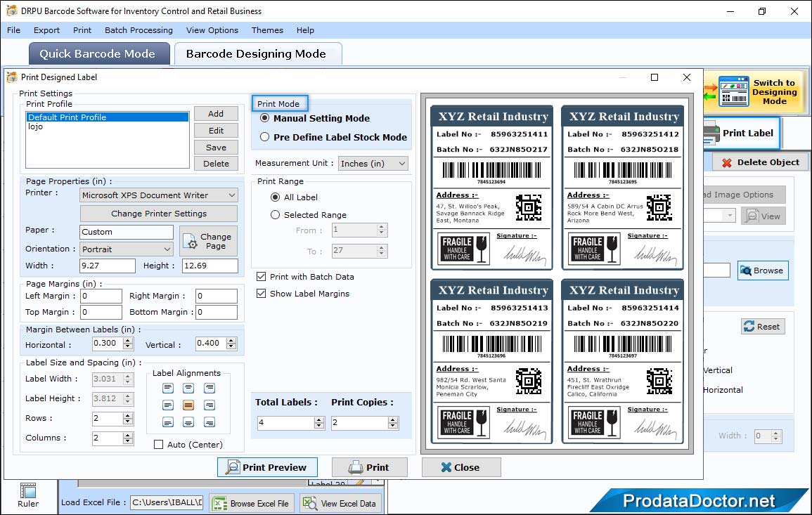Click label preview 85963251414 thumbnail
Viewport: 812px width, 515px height.
[x=622, y=361]
